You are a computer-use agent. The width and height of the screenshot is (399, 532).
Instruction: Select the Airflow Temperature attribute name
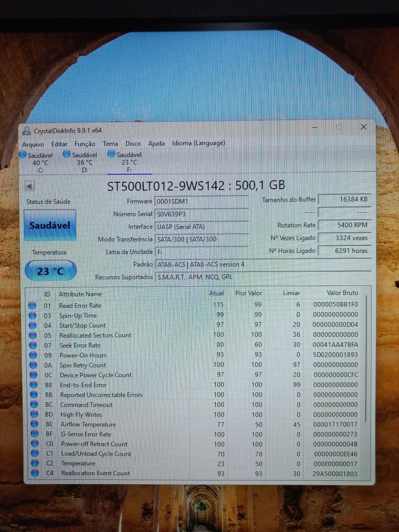88,424
